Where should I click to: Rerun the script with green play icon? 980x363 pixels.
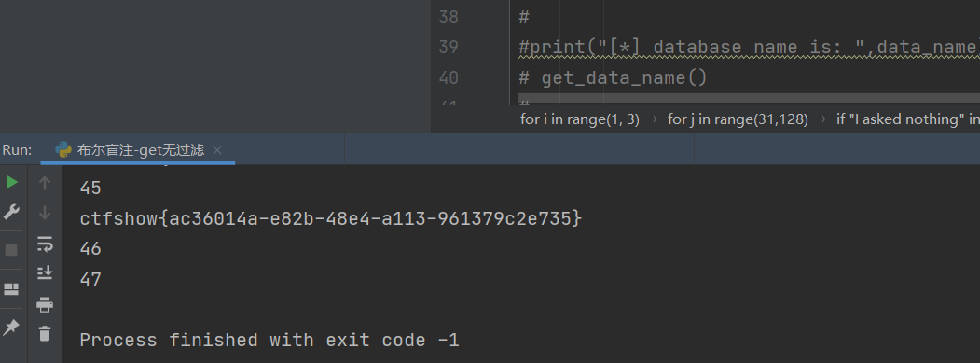coord(12,182)
